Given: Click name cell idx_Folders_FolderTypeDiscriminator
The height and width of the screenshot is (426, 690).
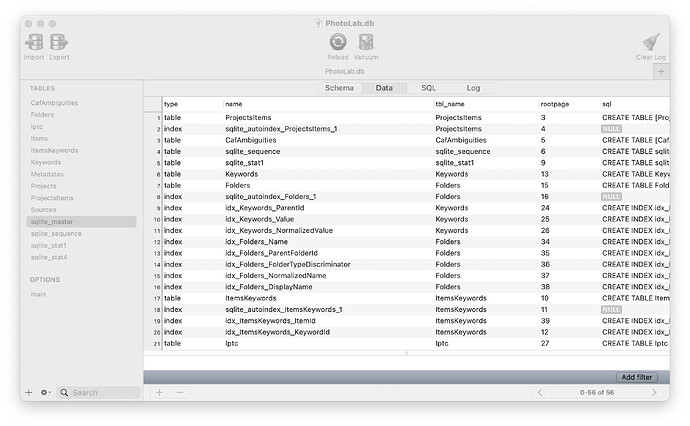Looking at the screenshot, I should [287, 264].
